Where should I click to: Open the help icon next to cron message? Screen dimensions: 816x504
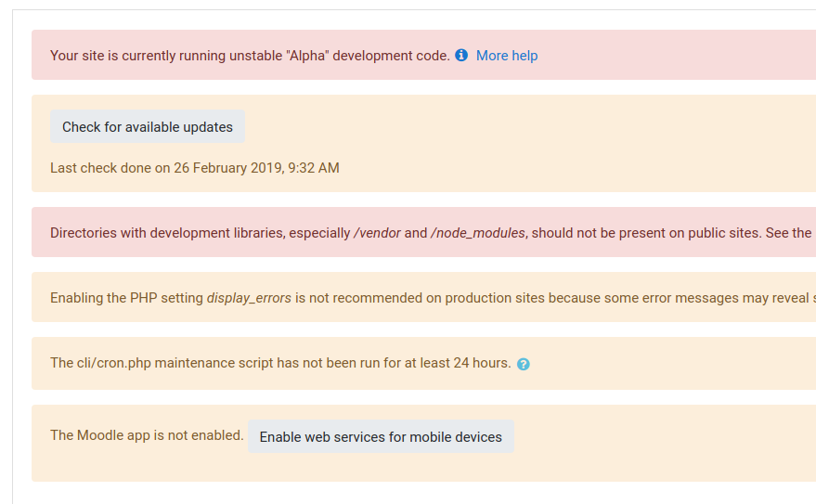524,364
